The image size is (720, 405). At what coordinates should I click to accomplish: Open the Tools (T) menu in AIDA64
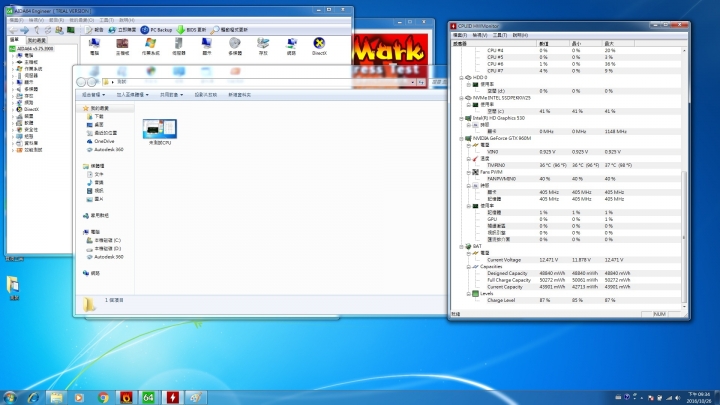point(107,20)
